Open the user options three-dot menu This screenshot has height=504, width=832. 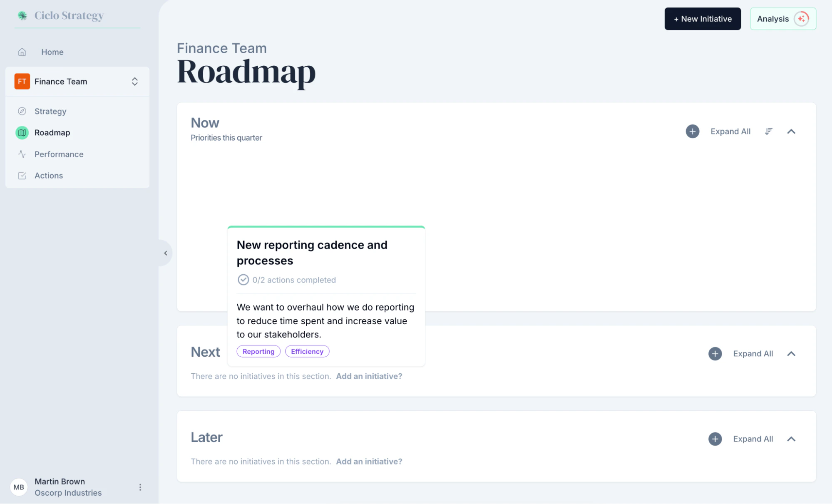pyautogui.click(x=140, y=487)
